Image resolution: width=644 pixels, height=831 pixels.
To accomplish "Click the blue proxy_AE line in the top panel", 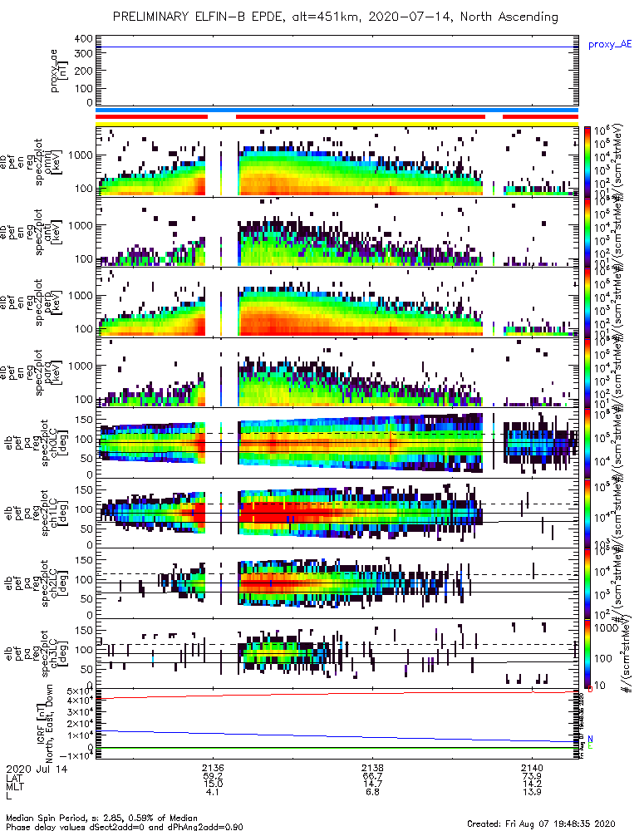I will 337,47.
